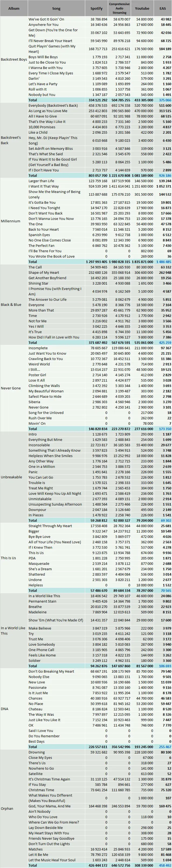Click This Is Us total EAS 70 565
Screen dimensions: 172x868
pos(166,591)
